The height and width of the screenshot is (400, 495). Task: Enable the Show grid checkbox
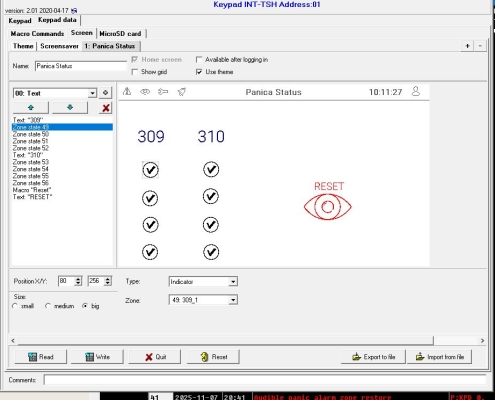click(x=135, y=72)
